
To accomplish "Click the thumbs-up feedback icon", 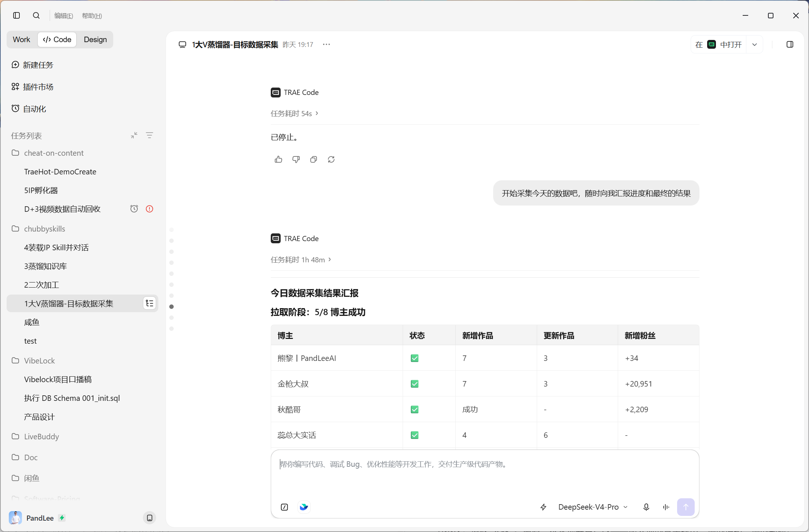I will click(x=278, y=159).
